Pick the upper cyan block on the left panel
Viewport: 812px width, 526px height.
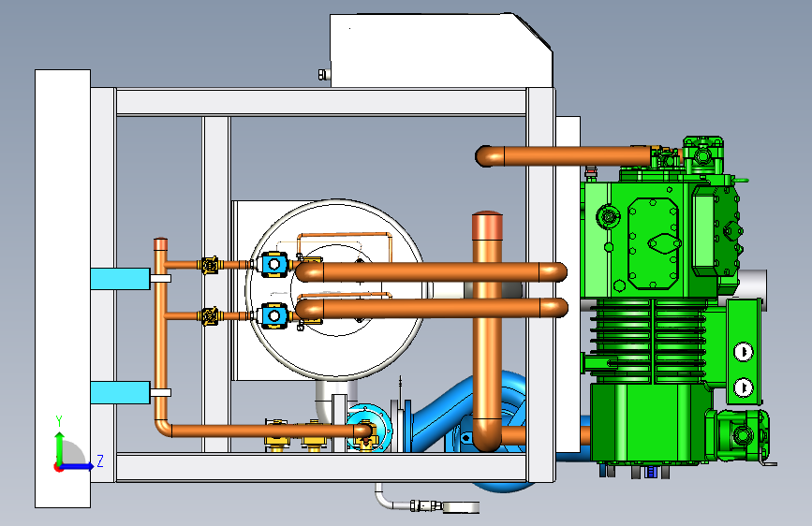point(120,279)
